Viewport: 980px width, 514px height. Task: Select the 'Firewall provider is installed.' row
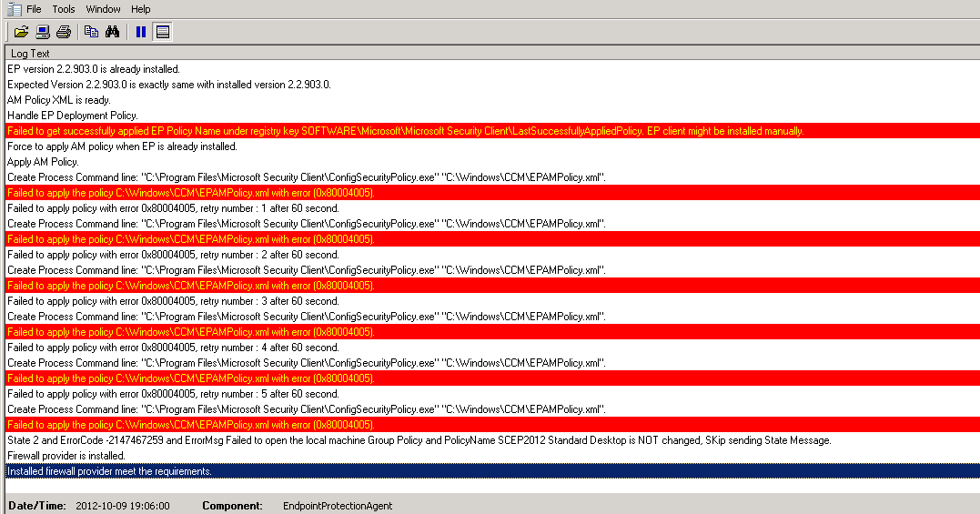pos(492,455)
